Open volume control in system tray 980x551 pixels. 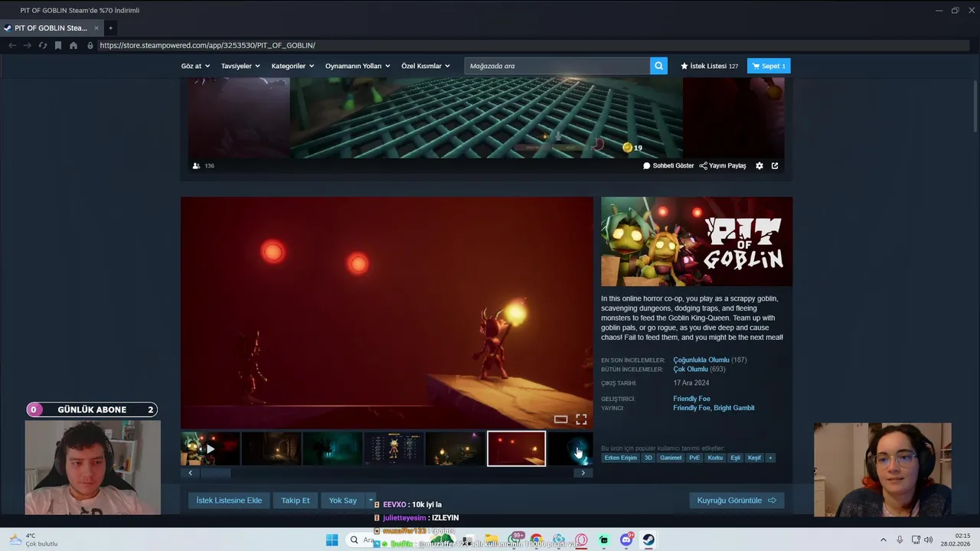(x=929, y=540)
